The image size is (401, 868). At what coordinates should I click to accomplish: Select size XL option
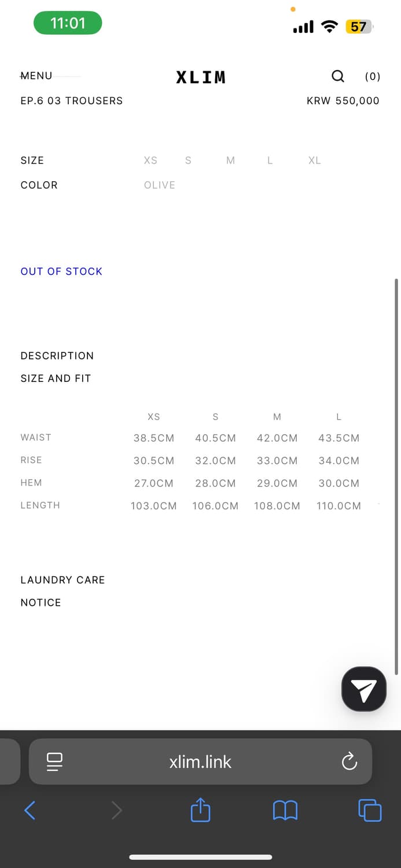pyautogui.click(x=314, y=160)
